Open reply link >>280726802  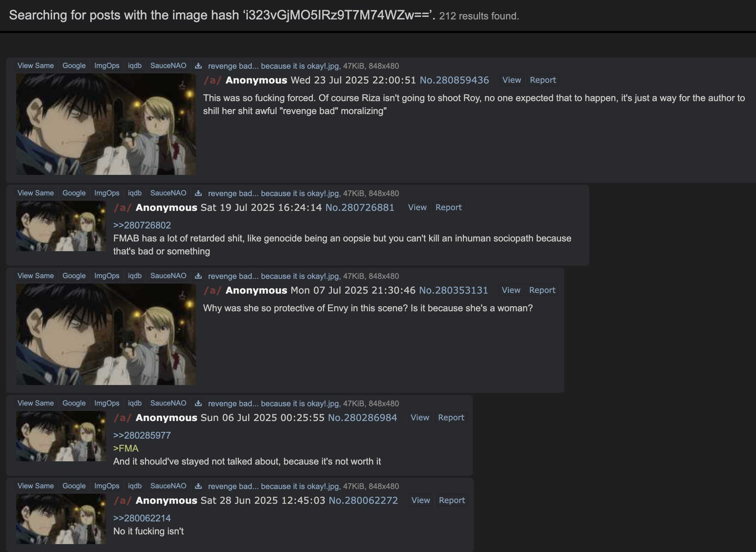(142, 225)
